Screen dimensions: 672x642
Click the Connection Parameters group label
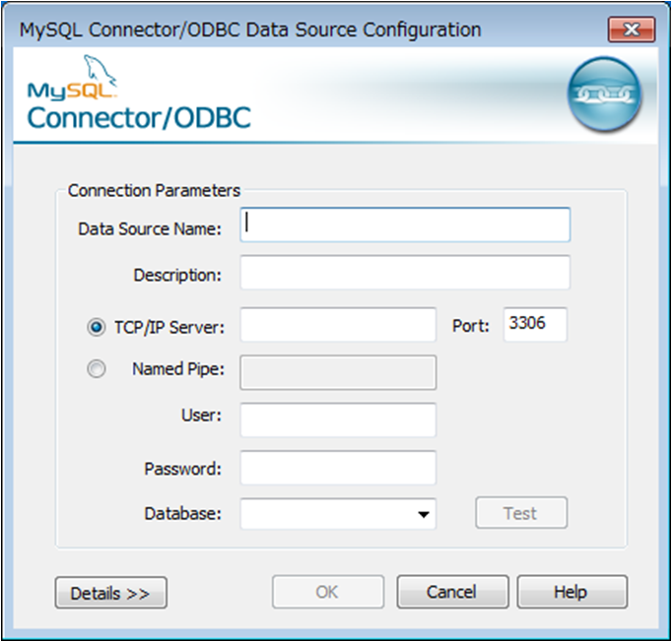[x=155, y=191]
